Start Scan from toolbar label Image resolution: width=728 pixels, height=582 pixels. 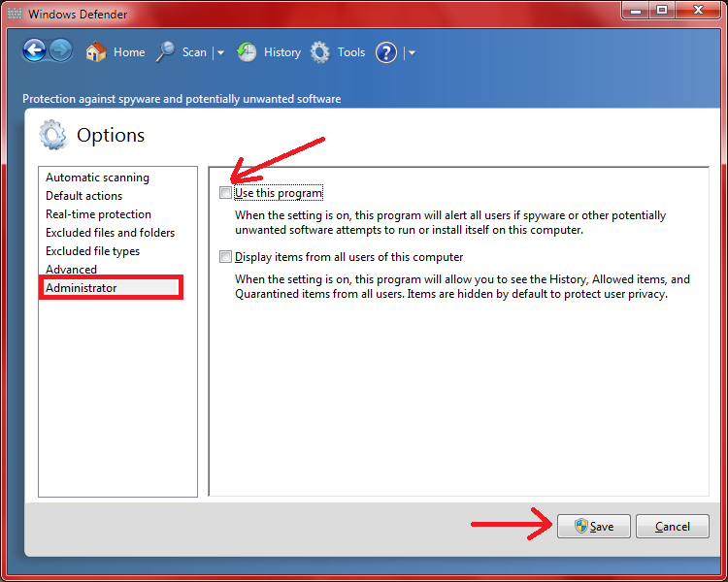tap(194, 52)
